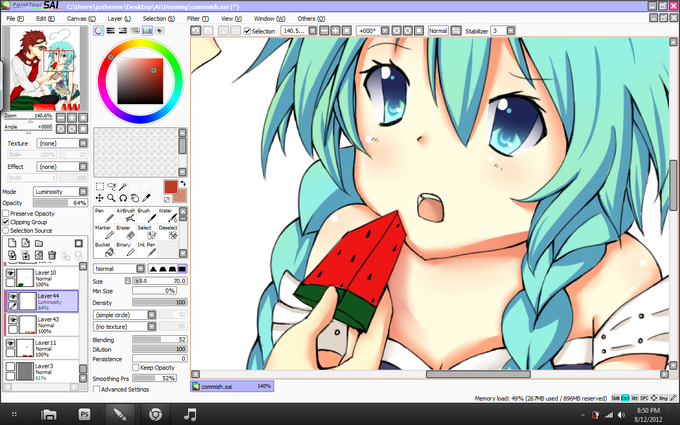Image resolution: width=680 pixels, height=425 pixels.
Task: Activate the lasso selection tool
Action: 111,186
